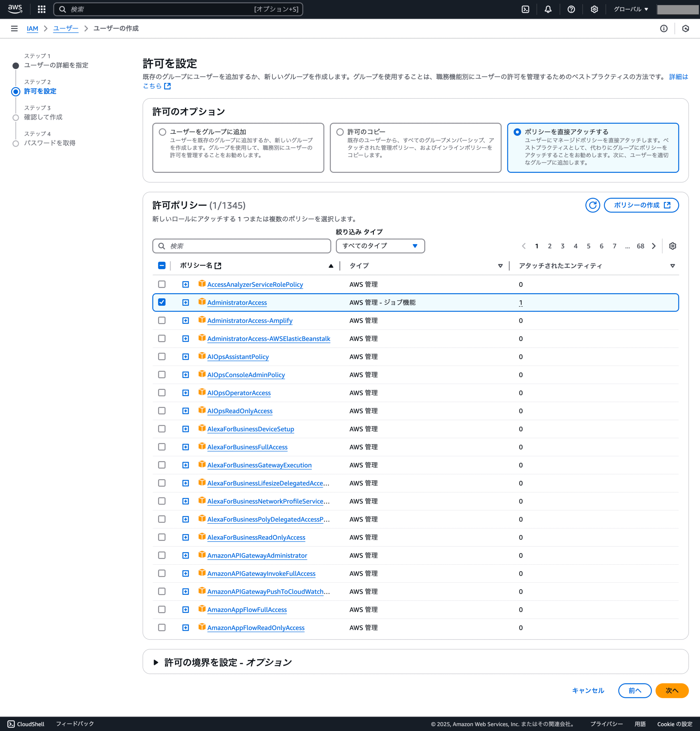Expand AdministratorAccess policy details
The width and height of the screenshot is (700, 731).
[x=185, y=302]
